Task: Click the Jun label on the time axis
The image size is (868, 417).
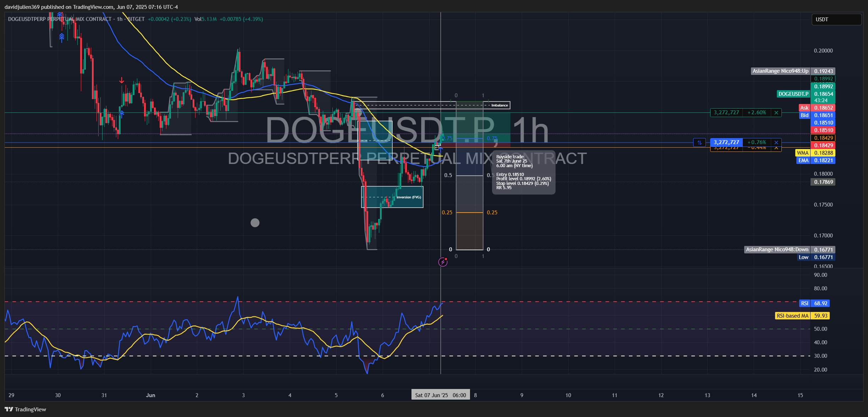Action: pyautogui.click(x=150, y=395)
